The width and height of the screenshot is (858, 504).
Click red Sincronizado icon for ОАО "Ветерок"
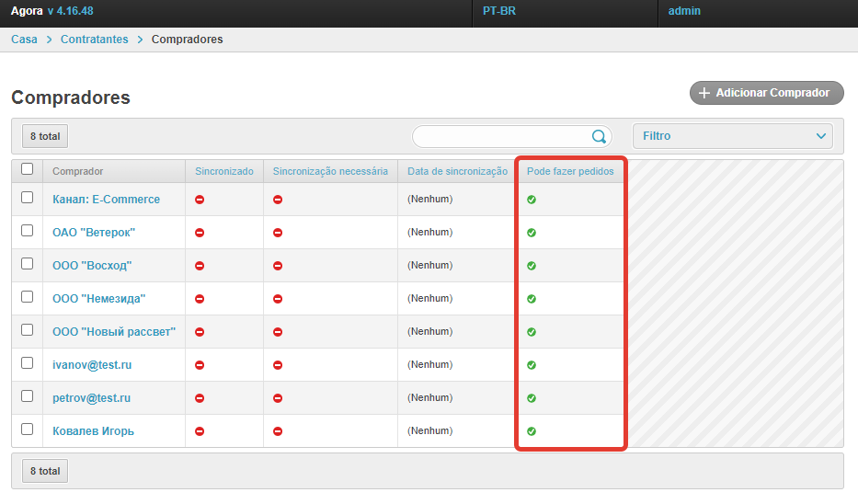point(200,233)
